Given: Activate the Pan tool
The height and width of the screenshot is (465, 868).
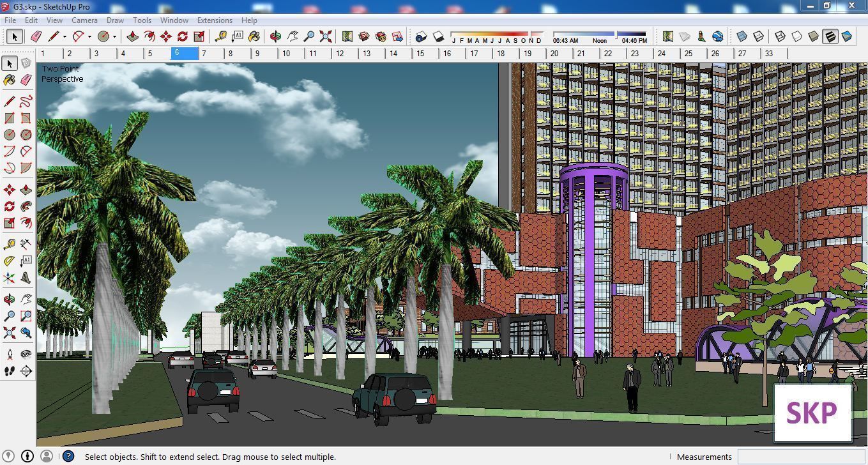Looking at the screenshot, I should click(26, 298).
